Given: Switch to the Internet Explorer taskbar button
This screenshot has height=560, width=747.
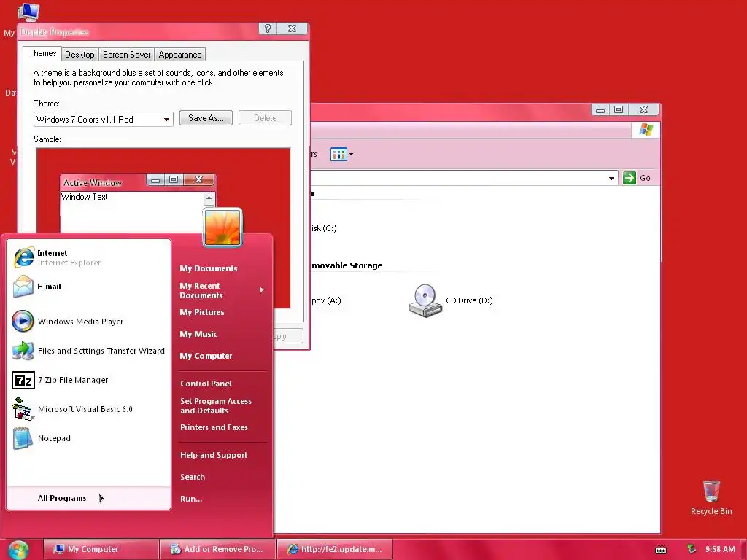Looking at the screenshot, I should (334, 550).
